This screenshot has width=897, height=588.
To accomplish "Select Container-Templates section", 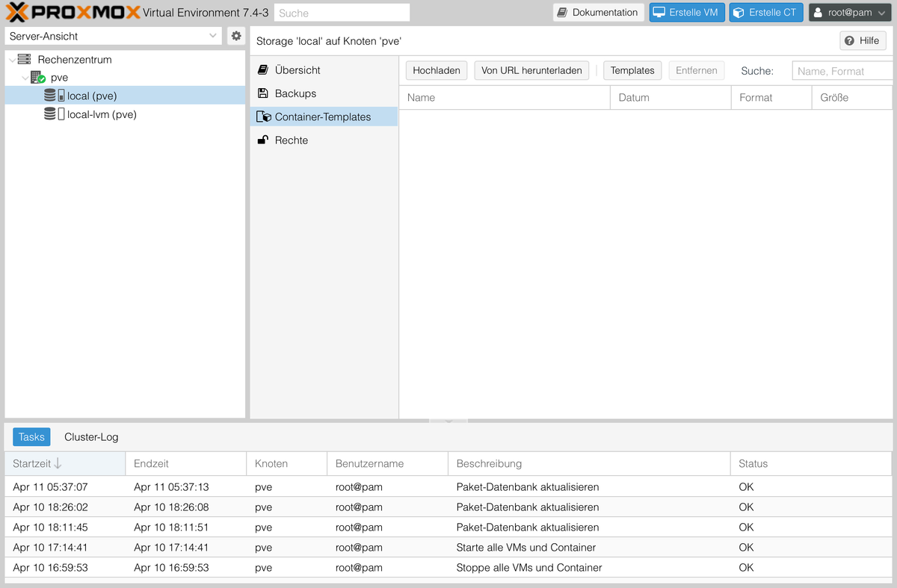I will point(324,117).
